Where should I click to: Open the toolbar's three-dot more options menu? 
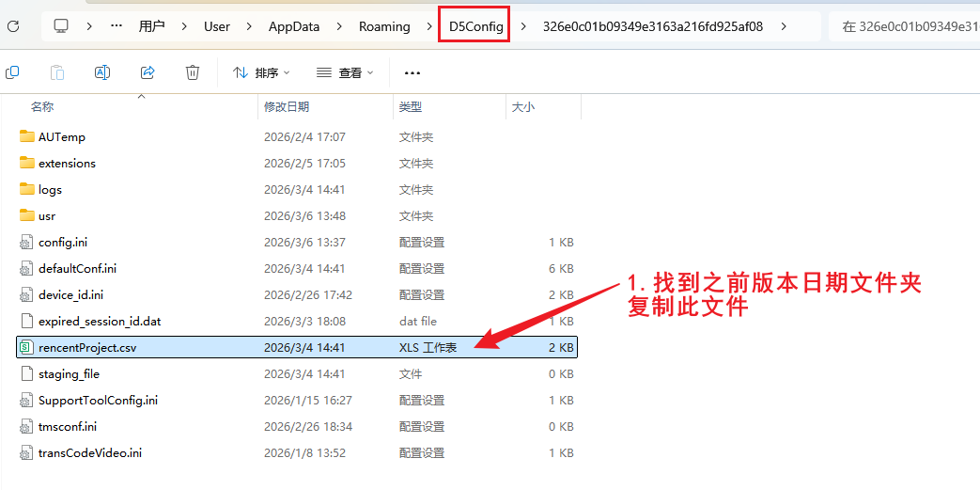[412, 72]
